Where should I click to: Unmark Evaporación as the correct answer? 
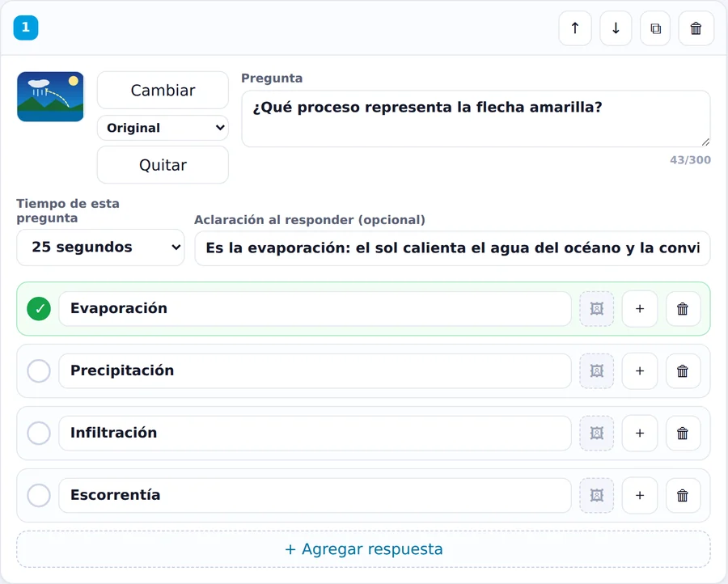(39, 309)
